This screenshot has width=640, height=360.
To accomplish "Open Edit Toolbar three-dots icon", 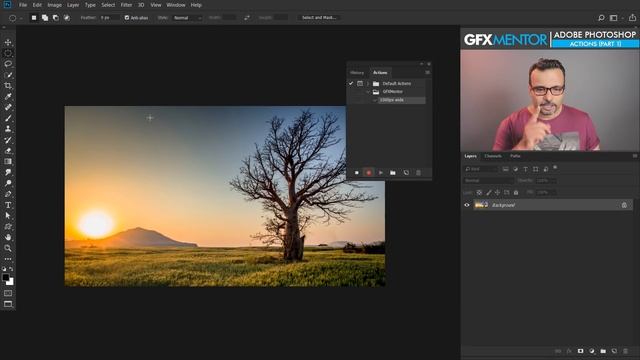I will 8,259.
